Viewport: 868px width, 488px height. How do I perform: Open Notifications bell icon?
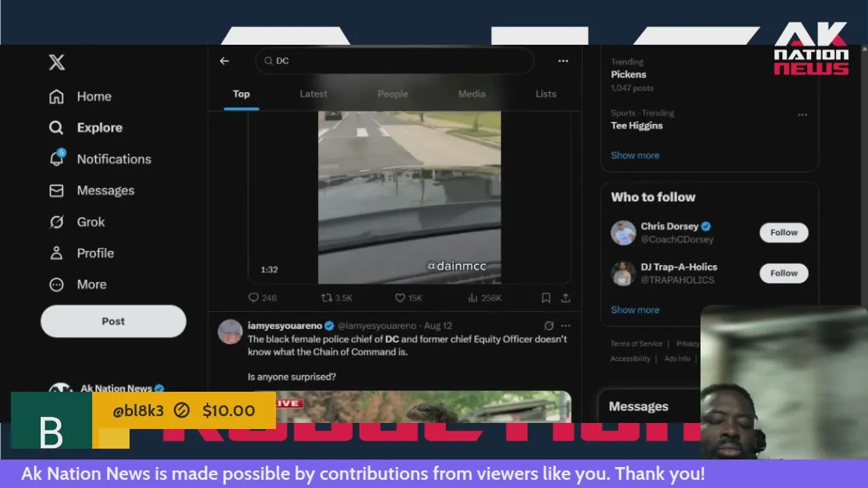(57, 159)
